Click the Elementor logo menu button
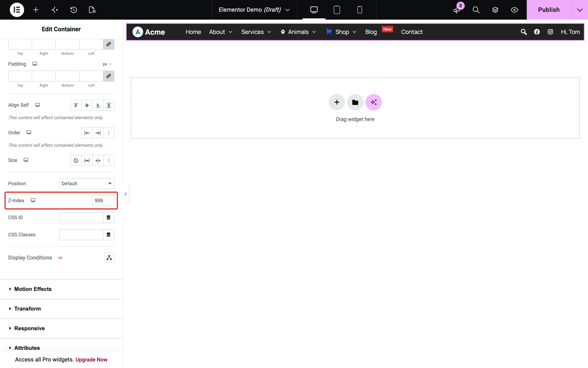The height and width of the screenshot is (368, 588). tap(17, 10)
